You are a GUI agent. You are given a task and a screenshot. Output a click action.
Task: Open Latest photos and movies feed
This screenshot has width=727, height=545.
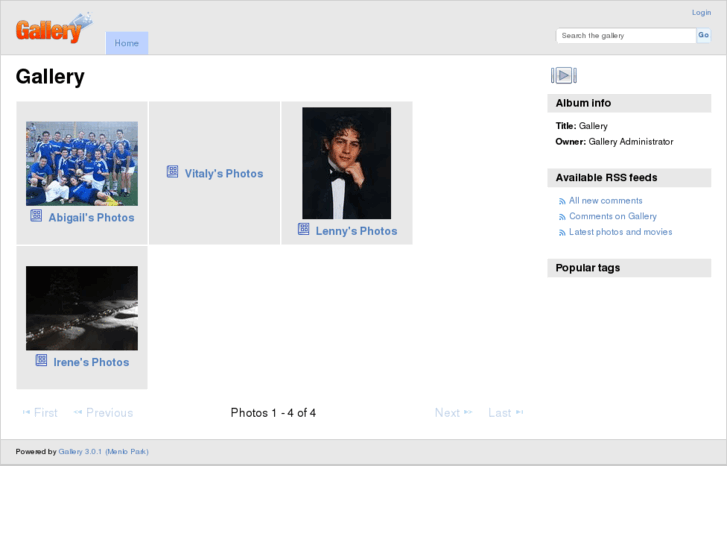click(620, 232)
